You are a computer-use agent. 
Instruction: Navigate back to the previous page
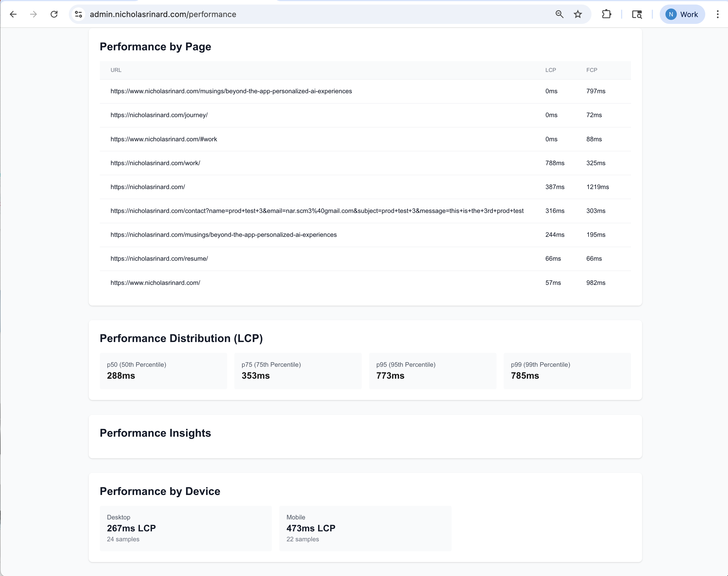[13, 14]
